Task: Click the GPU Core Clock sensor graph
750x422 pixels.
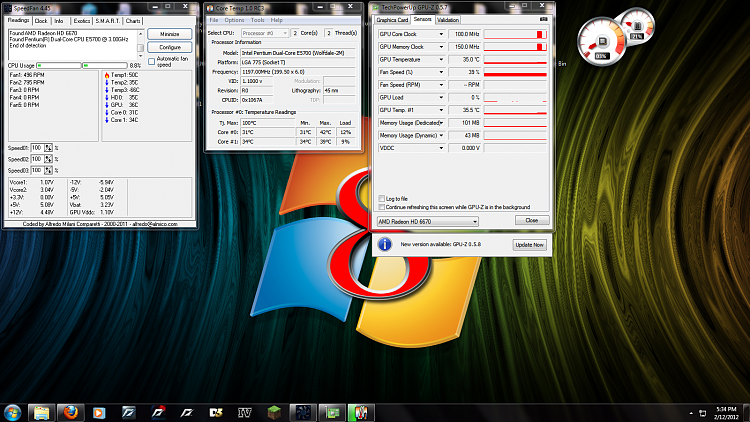Action: coord(515,34)
